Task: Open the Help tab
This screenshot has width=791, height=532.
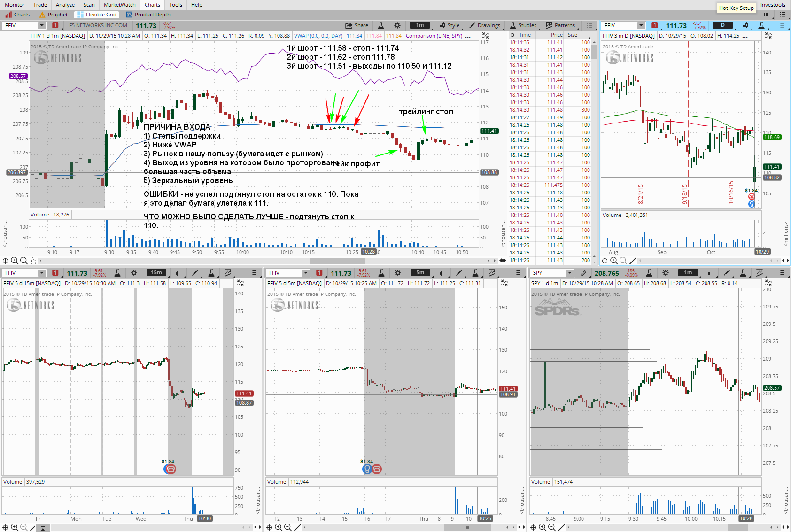Action: tap(197, 5)
